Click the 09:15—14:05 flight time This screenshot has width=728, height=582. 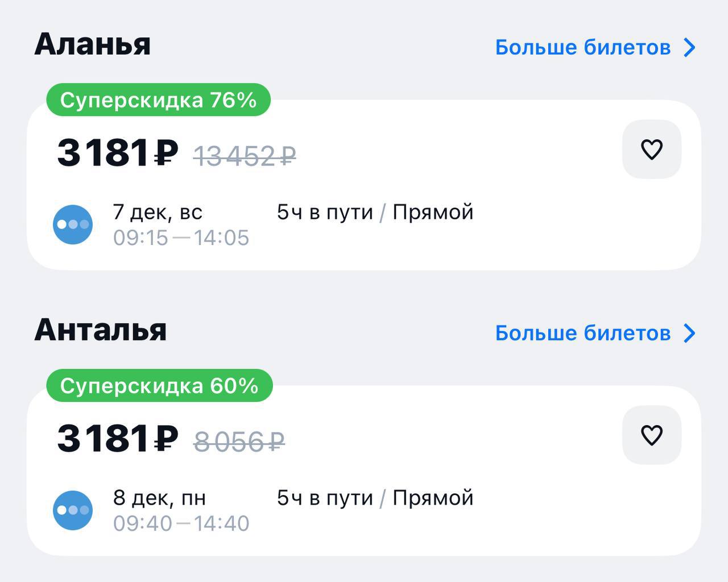point(181,238)
